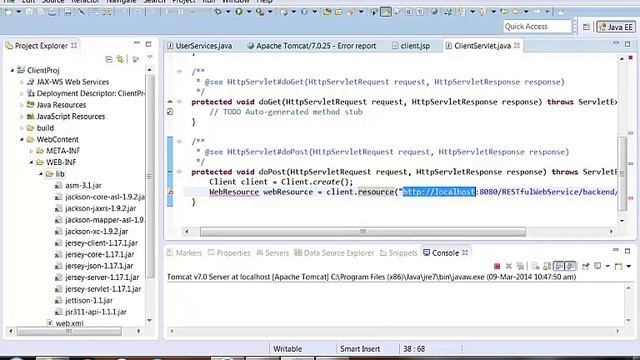The image size is (640, 360).
Task: Click the Writable status bar entry
Action: pyautogui.click(x=287, y=349)
